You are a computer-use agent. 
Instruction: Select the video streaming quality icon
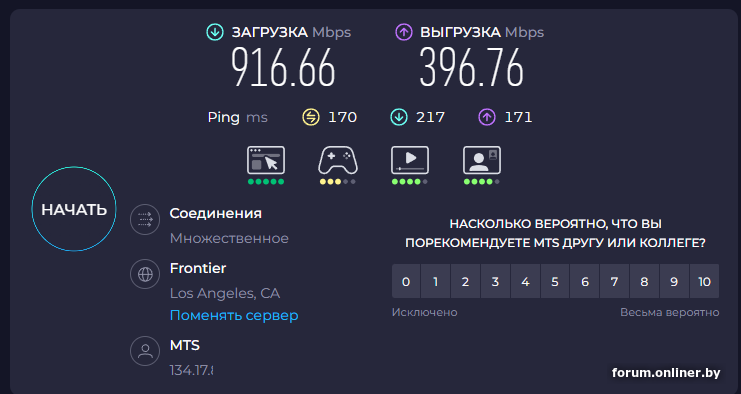click(x=410, y=160)
